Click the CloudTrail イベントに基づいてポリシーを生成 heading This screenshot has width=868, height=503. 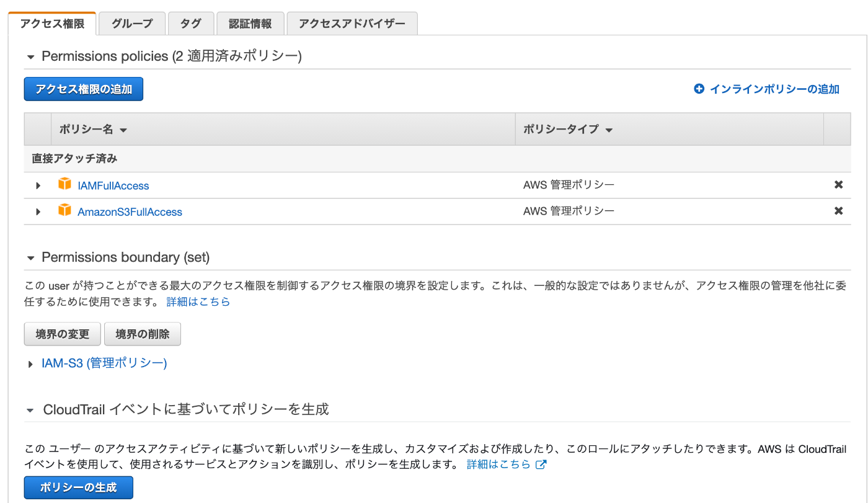point(186,410)
